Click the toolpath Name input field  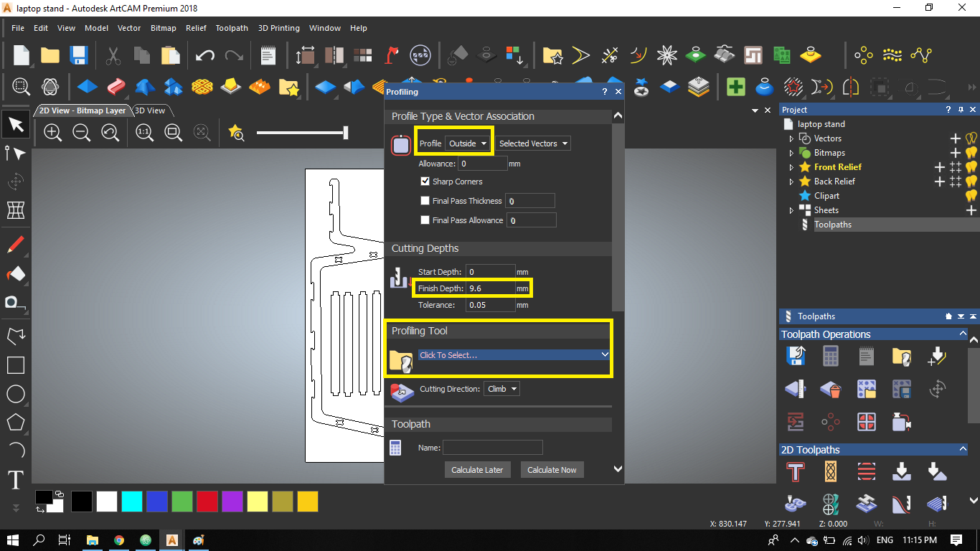pyautogui.click(x=493, y=448)
